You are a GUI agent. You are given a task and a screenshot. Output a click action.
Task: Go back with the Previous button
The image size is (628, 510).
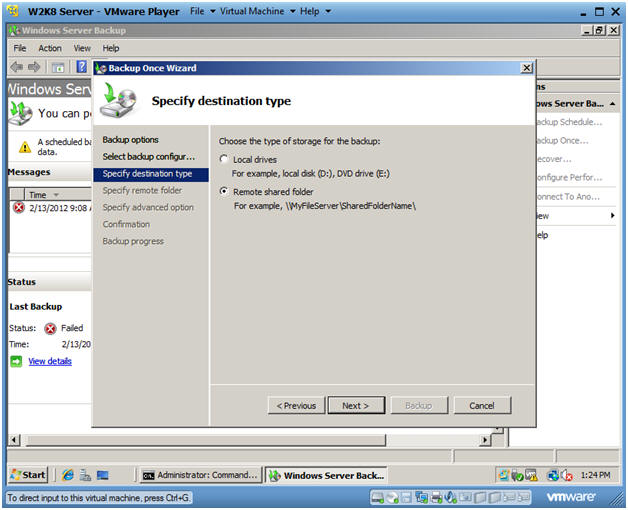coord(296,405)
